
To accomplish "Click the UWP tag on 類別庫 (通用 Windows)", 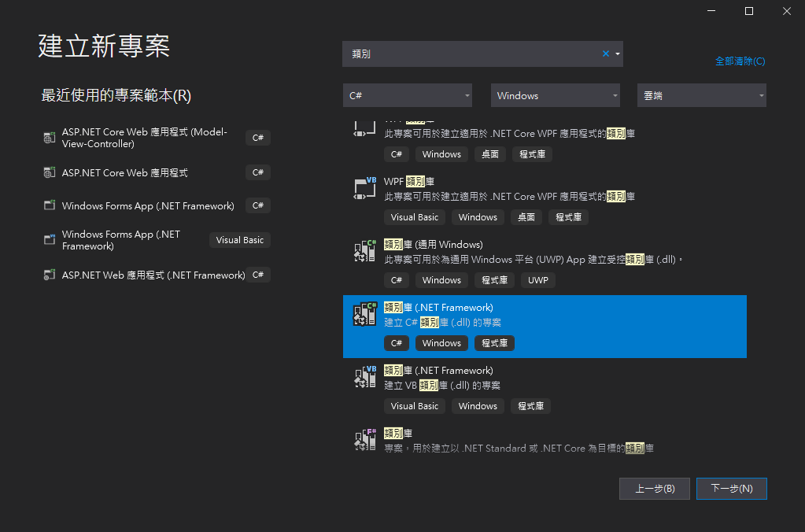I will (x=538, y=280).
